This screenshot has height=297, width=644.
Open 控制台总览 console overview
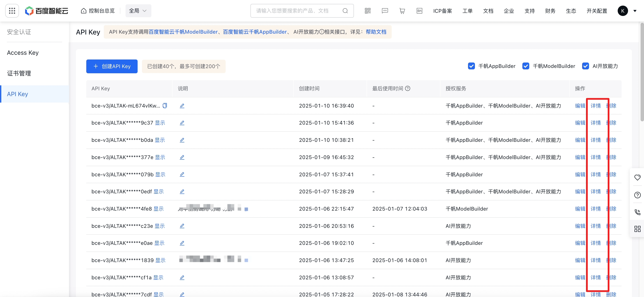[98, 11]
